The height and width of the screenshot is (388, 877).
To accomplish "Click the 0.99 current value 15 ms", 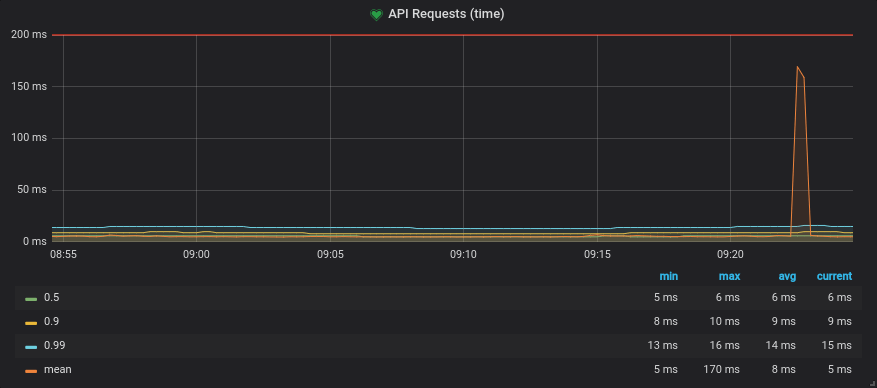I will (x=837, y=346).
